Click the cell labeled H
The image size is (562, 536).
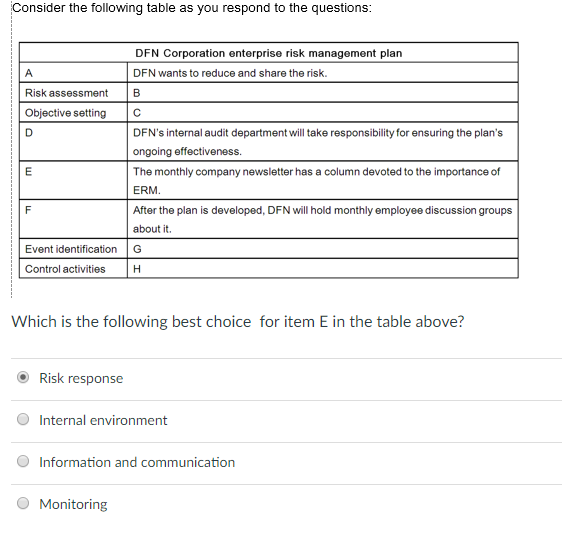pyautogui.click(x=323, y=269)
